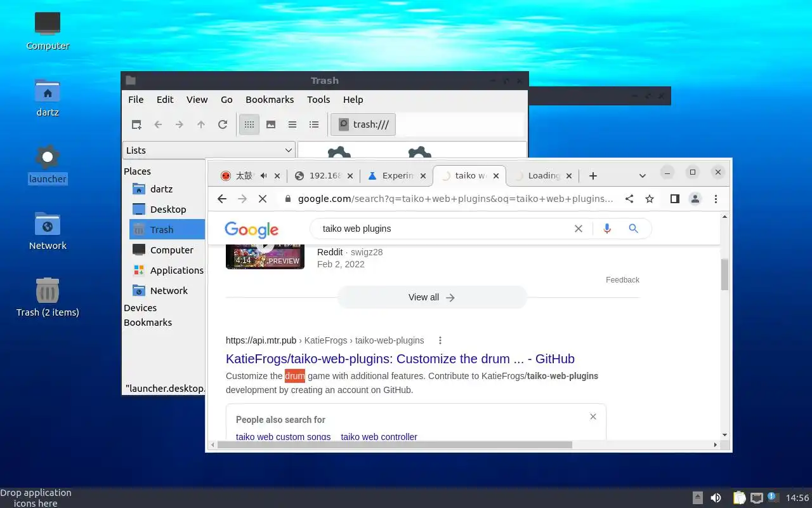This screenshot has width=812, height=508.
Task: Switch file manager to compact list view
Action: click(x=292, y=124)
